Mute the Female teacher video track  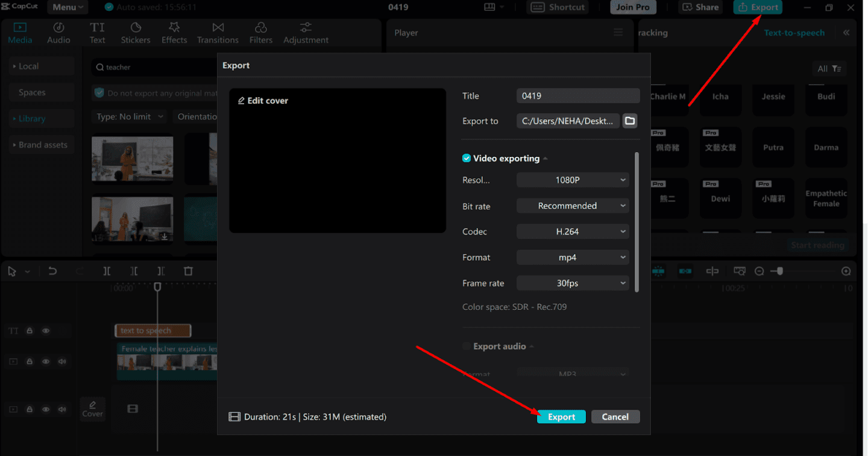point(62,361)
